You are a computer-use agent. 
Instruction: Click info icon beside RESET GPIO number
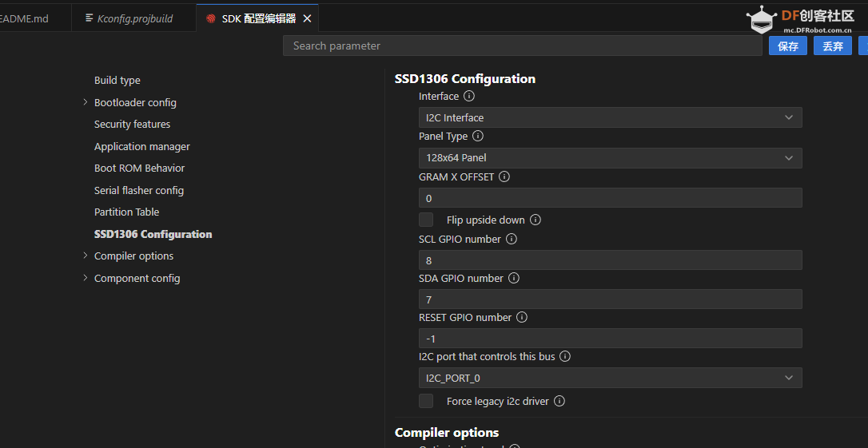(x=522, y=317)
